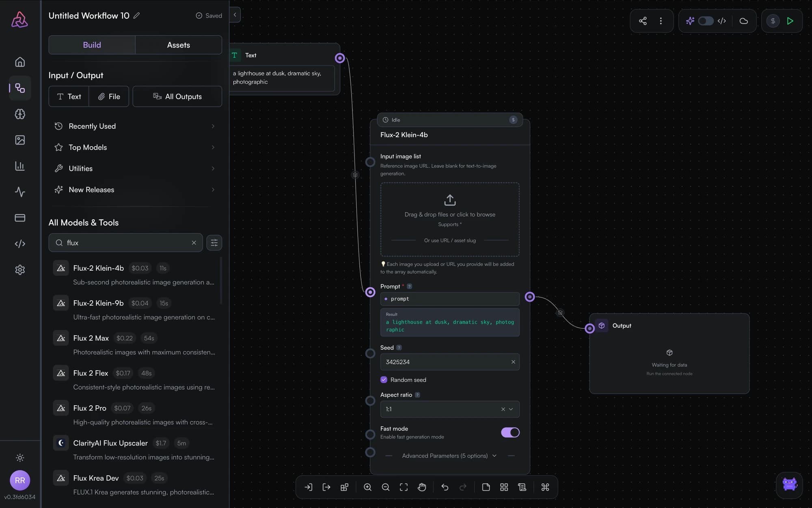Screen dimensions: 812x508
Task: Click the Prompt help question icon
Action: tap(409, 287)
